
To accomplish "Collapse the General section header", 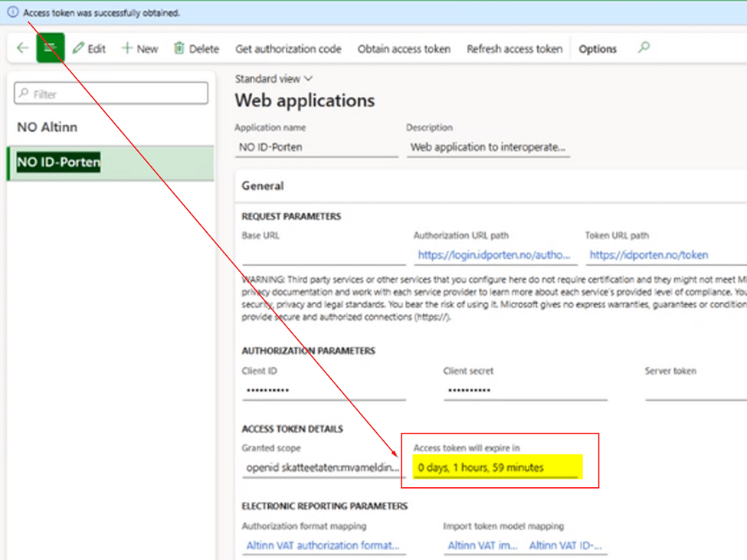I will (263, 185).
